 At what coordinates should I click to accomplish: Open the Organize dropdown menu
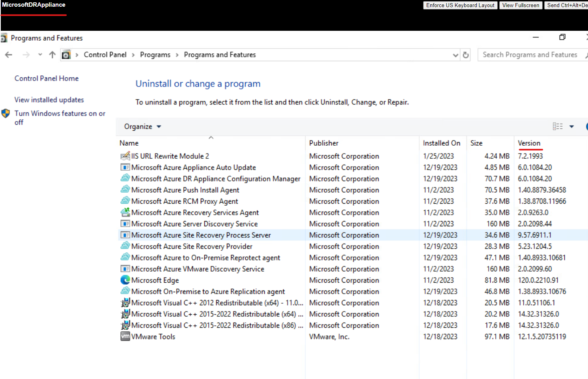(142, 126)
